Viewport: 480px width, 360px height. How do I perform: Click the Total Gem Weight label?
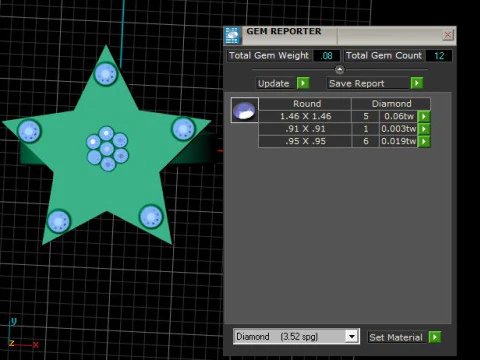(269, 56)
